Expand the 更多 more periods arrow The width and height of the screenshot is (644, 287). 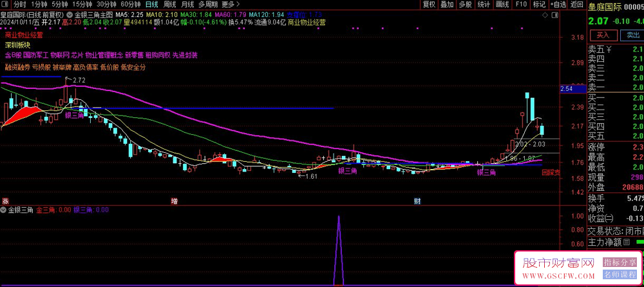(231, 5)
